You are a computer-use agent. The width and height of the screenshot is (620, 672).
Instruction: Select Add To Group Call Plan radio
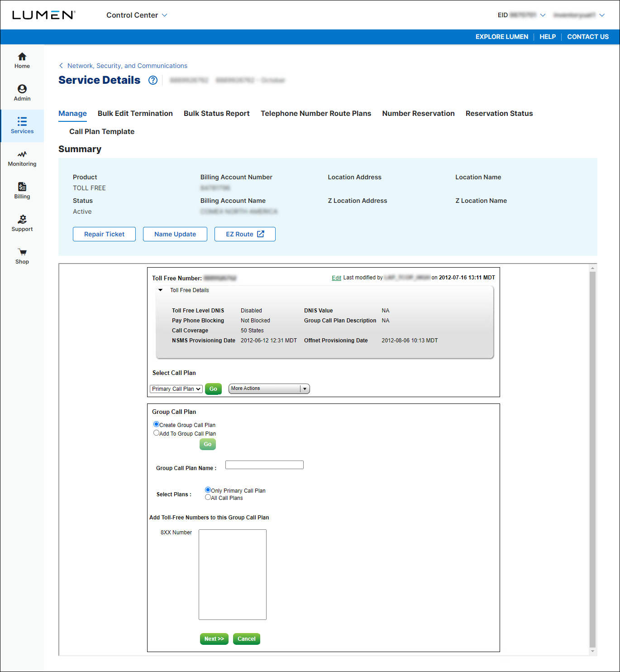click(156, 433)
